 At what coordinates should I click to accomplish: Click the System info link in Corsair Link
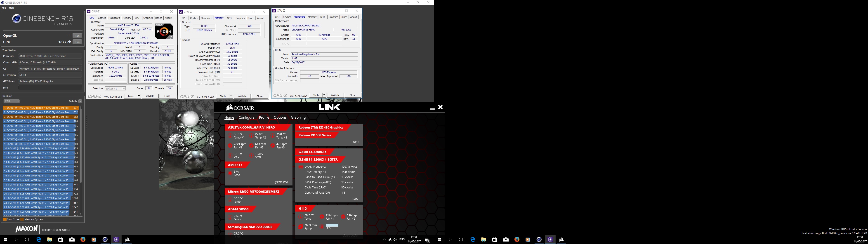pyautogui.click(x=281, y=182)
